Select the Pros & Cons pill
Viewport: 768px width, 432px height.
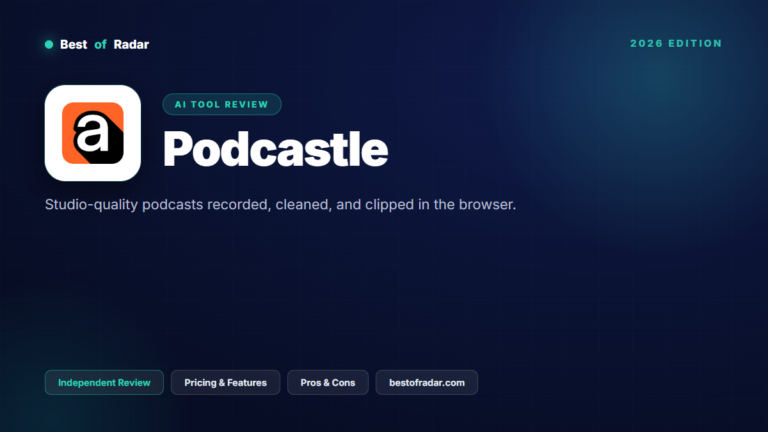[328, 383]
